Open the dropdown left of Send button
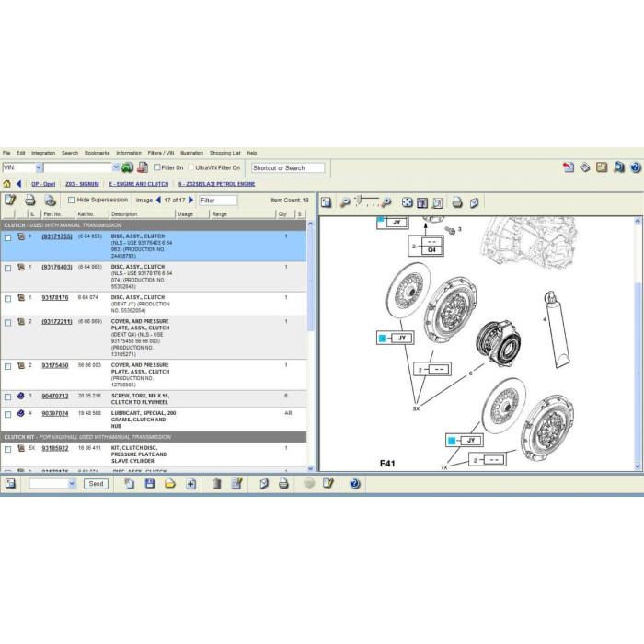644x644 pixels. pyautogui.click(x=72, y=484)
